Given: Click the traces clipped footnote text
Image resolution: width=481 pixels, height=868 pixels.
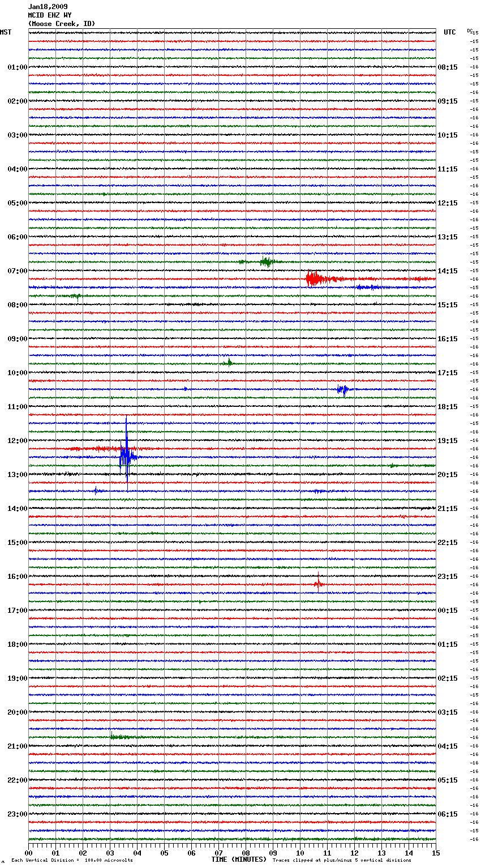Looking at the screenshot, I should click(x=342, y=860).
